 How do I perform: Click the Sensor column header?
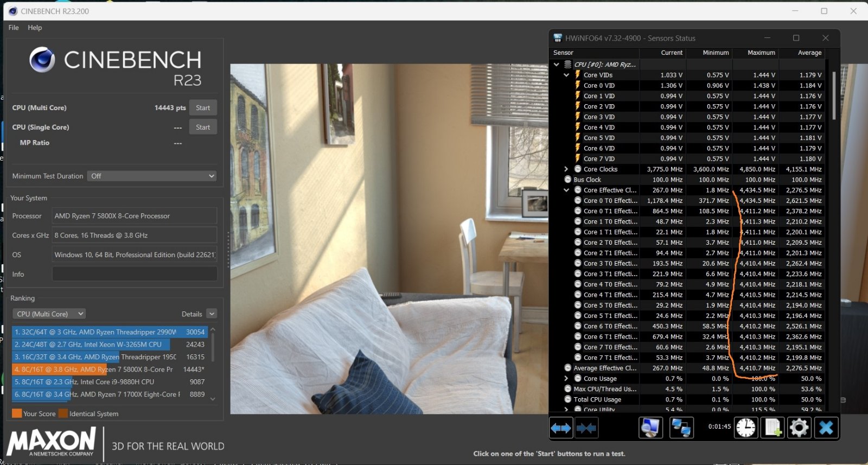[x=563, y=53]
